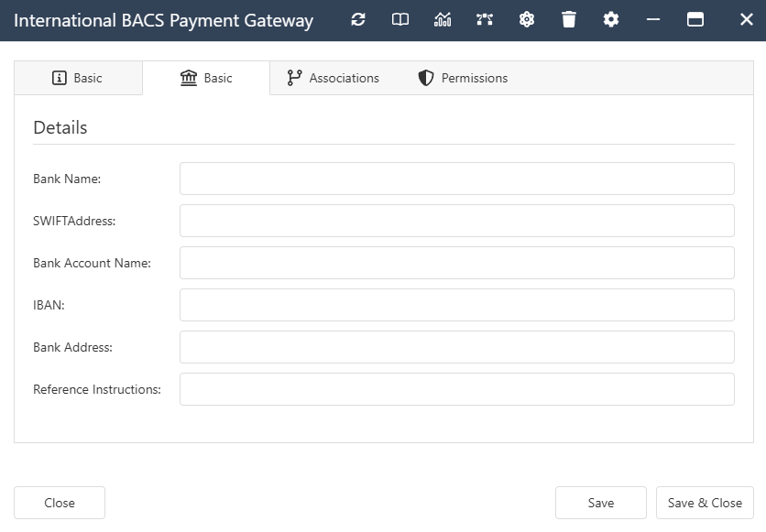Screen dimensions: 766x532
Task: Focus the Reference Instructions field
Action: (x=456, y=389)
